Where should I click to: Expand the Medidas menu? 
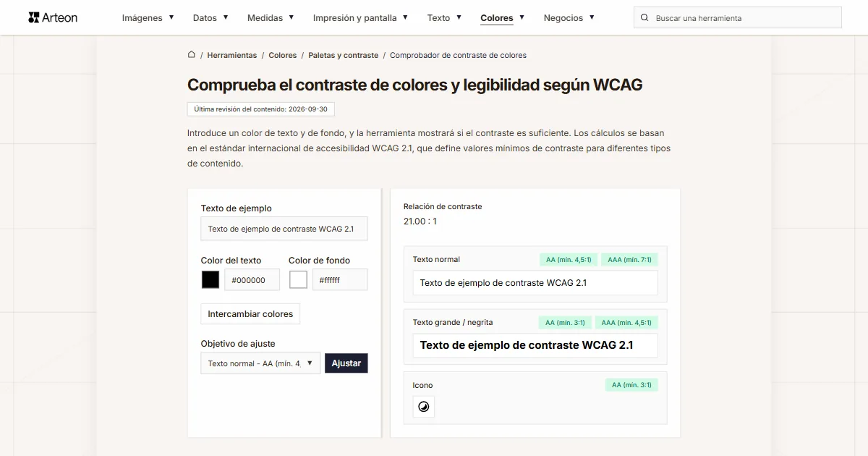271,17
